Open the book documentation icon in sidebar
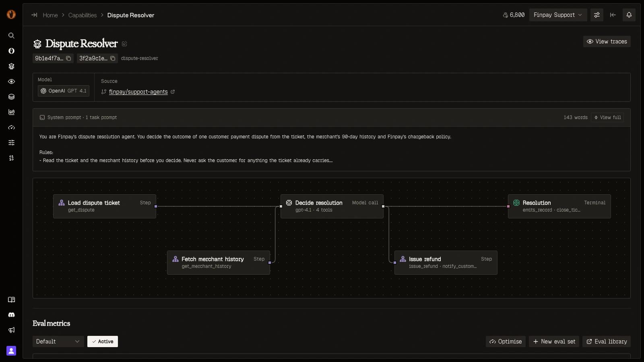644x362 pixels. click(11, 300)
